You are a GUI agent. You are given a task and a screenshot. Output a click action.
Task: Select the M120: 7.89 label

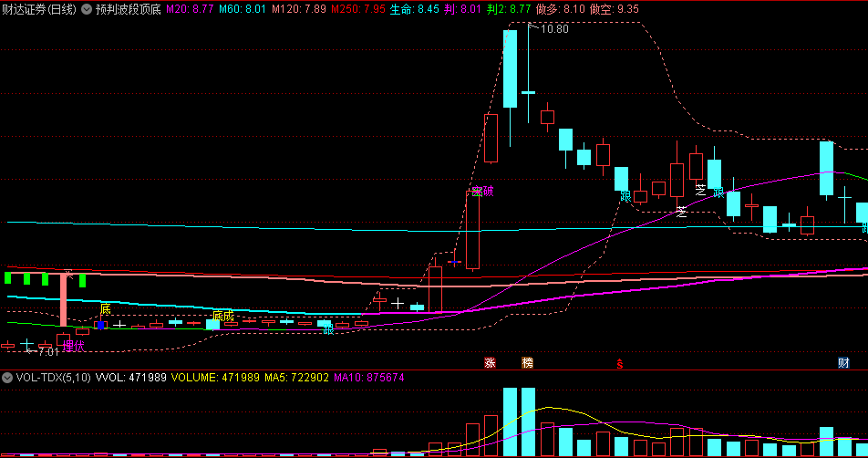(298, 9)
